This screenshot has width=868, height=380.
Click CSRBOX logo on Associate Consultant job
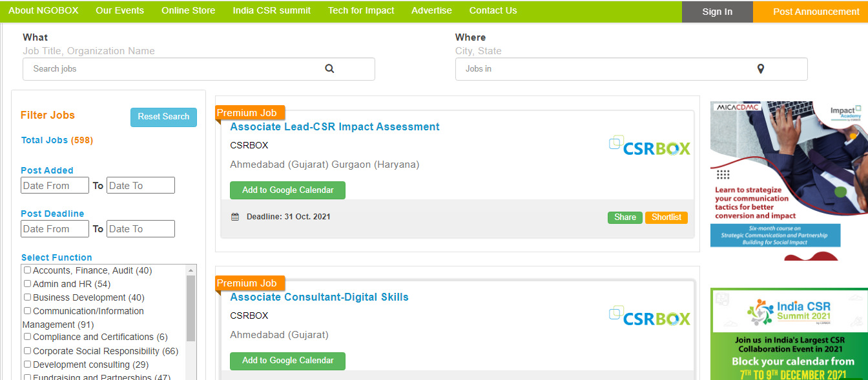650,317
